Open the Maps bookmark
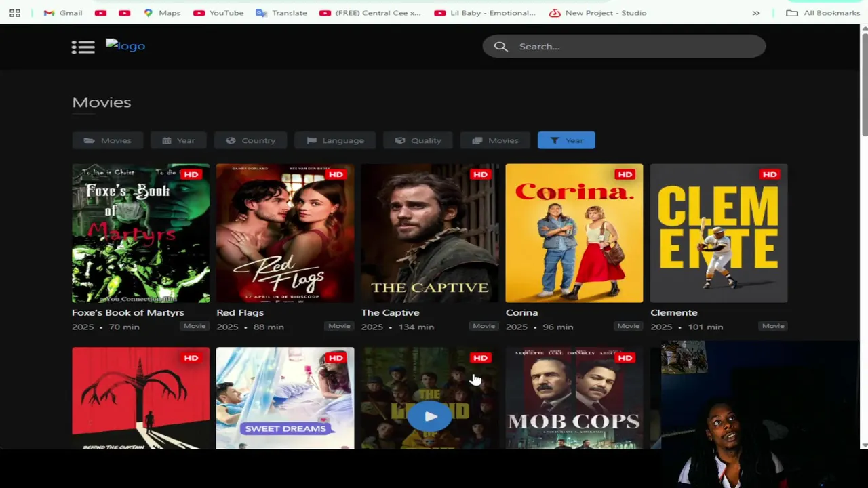 [162, 13]
